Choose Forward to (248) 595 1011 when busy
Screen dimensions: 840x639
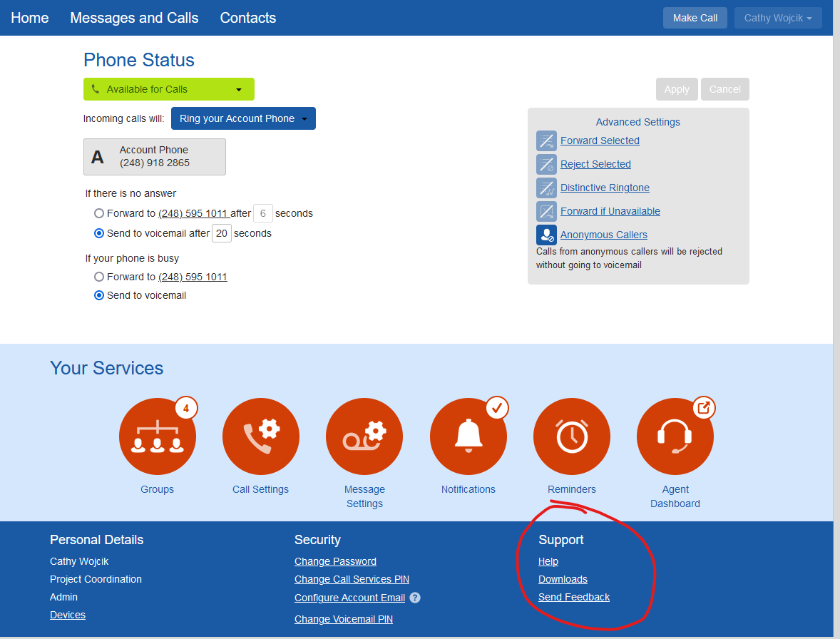tap(98, 277)
